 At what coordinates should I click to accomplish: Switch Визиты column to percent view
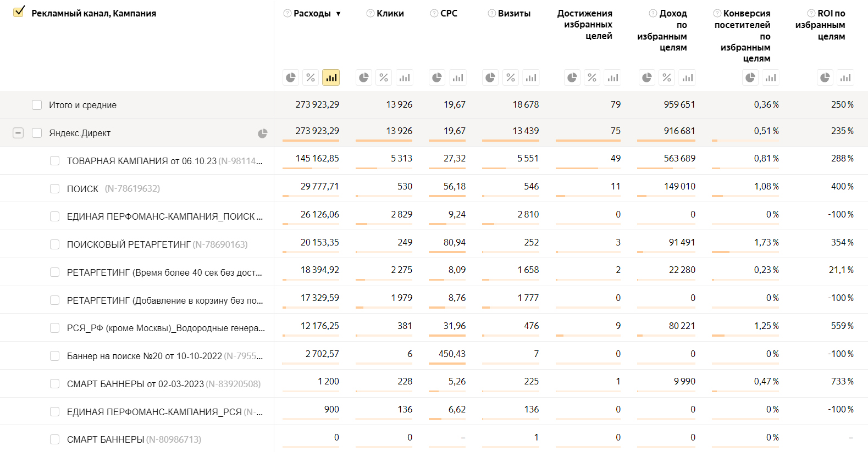[511, 77]
